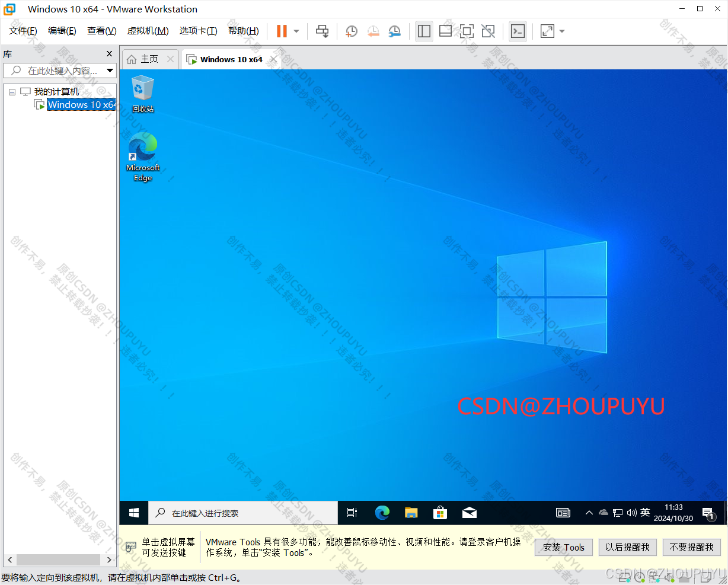Open the 编辑(E) menu
Screen dimensions: 728x585
[x=62, y=31]
